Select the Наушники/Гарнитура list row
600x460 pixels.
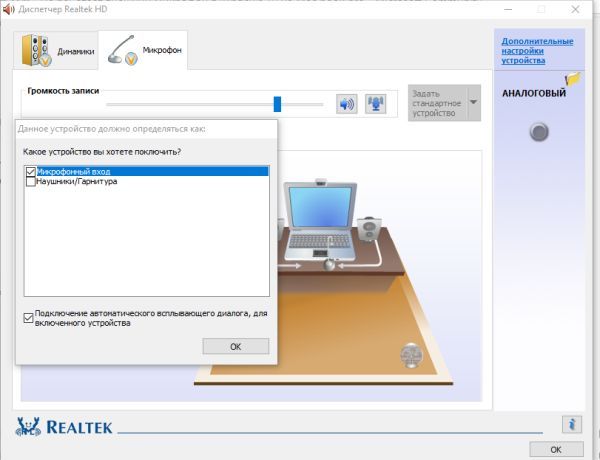147,181
